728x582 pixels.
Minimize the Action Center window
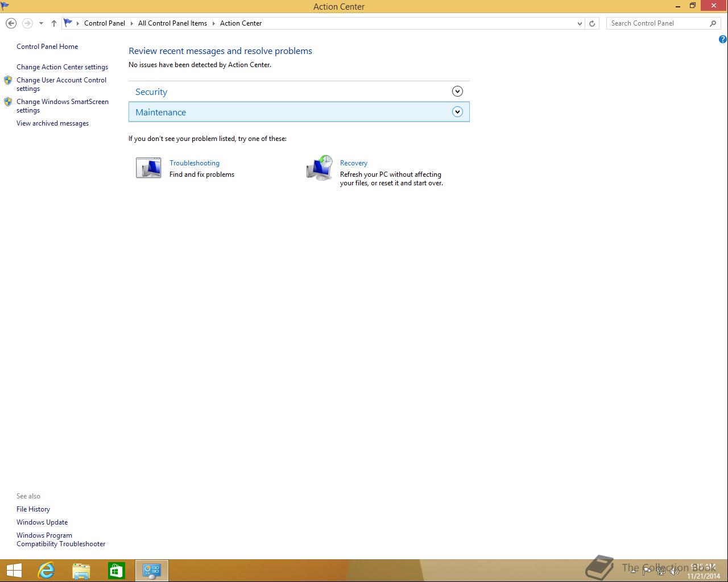(x=678, y=6)
